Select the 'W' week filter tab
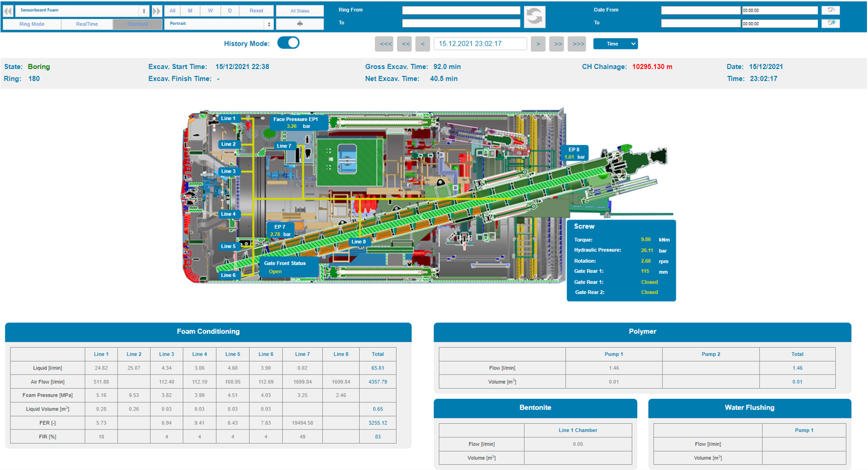The image size is (868, 470). (210, 11)
